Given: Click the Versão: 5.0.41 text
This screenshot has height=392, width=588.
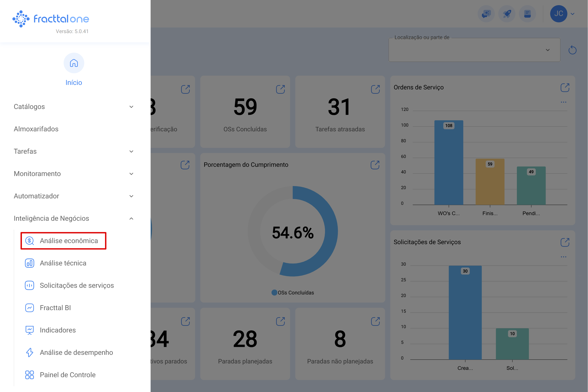Looking at the screenshot, I should point(72,31).
